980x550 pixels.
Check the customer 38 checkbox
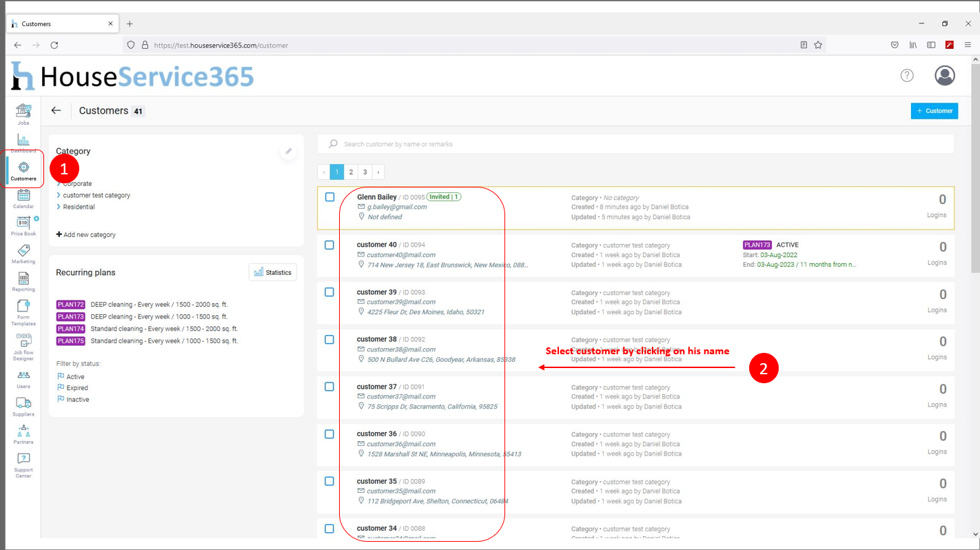pyautogui.click(x=329, y=339)
